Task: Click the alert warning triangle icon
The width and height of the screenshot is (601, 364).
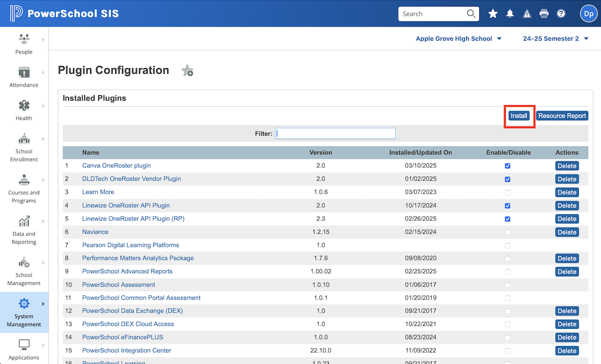Action: (x=527, y=14)
